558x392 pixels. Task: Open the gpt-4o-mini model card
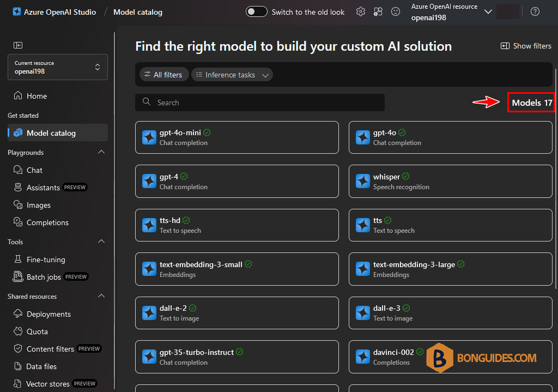[237, 137]
